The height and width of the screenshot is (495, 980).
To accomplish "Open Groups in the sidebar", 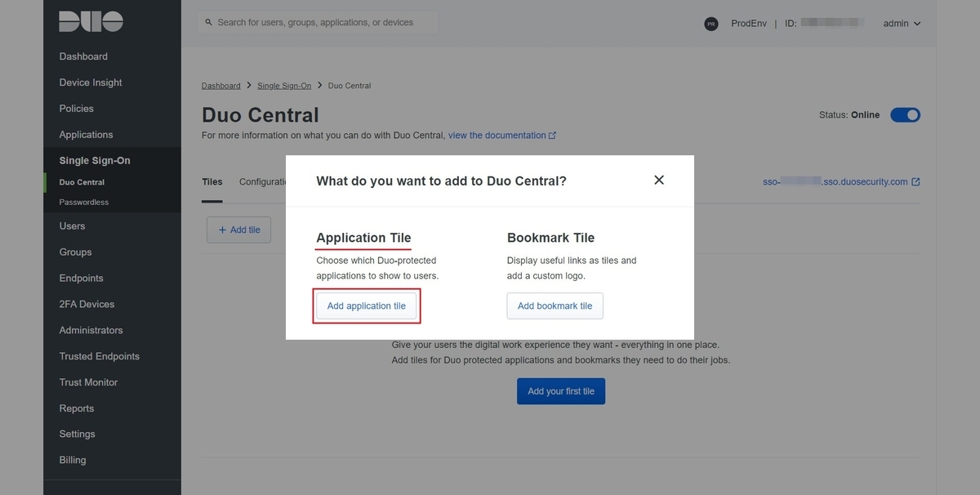I will pos(75,252).
